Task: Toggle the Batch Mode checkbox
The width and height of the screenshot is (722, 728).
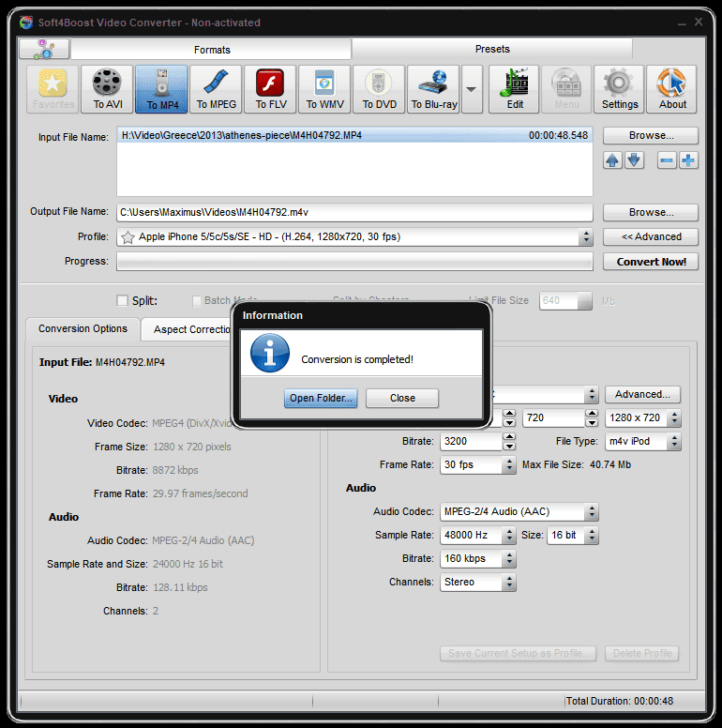Action: tap(197, 301)
